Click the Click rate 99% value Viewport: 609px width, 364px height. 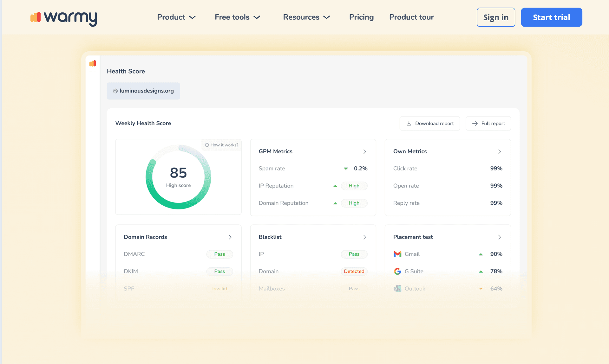pos(496,169)
